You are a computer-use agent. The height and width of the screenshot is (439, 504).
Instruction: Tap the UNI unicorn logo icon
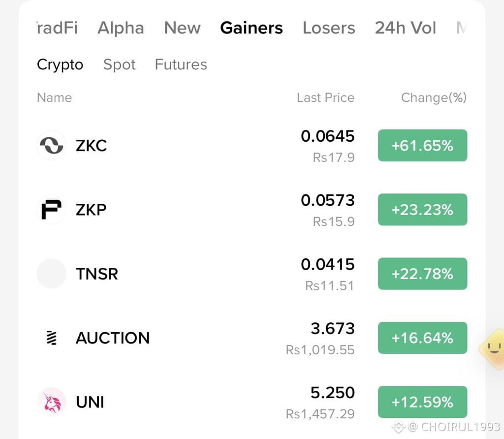point(51,402)
